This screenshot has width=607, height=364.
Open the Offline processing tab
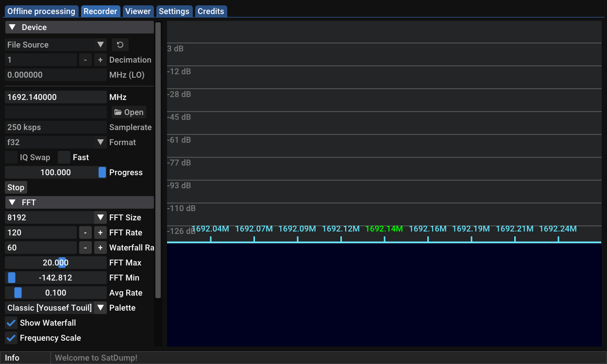(x=41, y=11)
